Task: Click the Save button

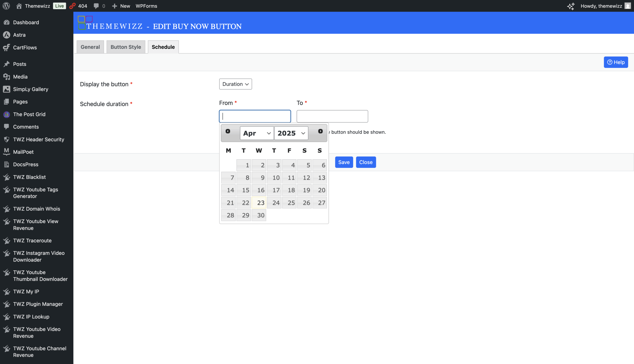Action: (x=344, y=162)
